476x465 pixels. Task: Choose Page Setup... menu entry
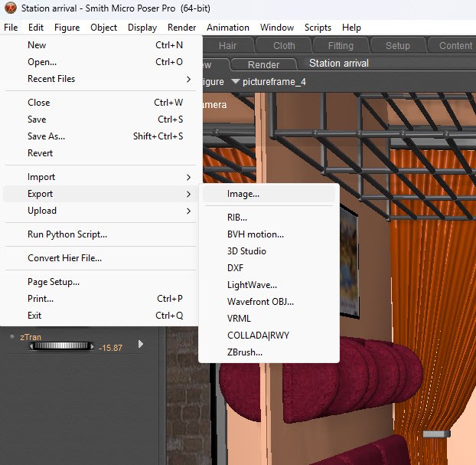[99, 282]
